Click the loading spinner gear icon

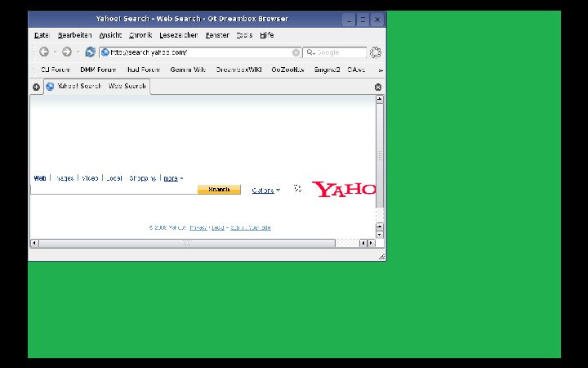(x=376, y=52)
